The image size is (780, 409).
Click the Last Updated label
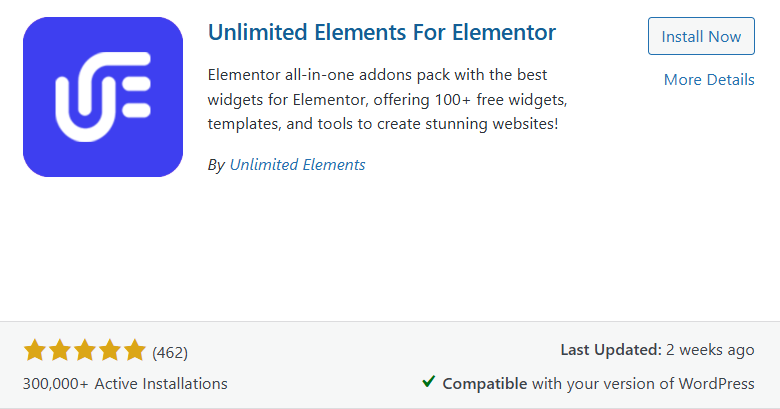pos(611,351)
